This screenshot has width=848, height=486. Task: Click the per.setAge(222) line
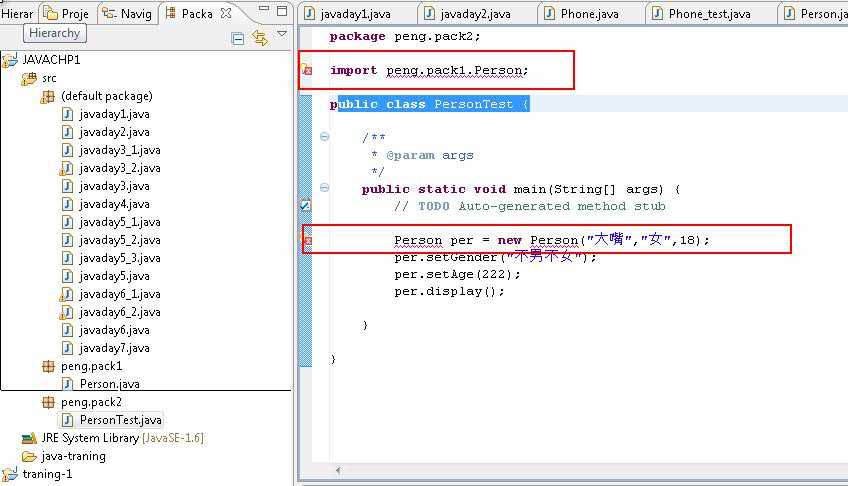coord(457,274)
